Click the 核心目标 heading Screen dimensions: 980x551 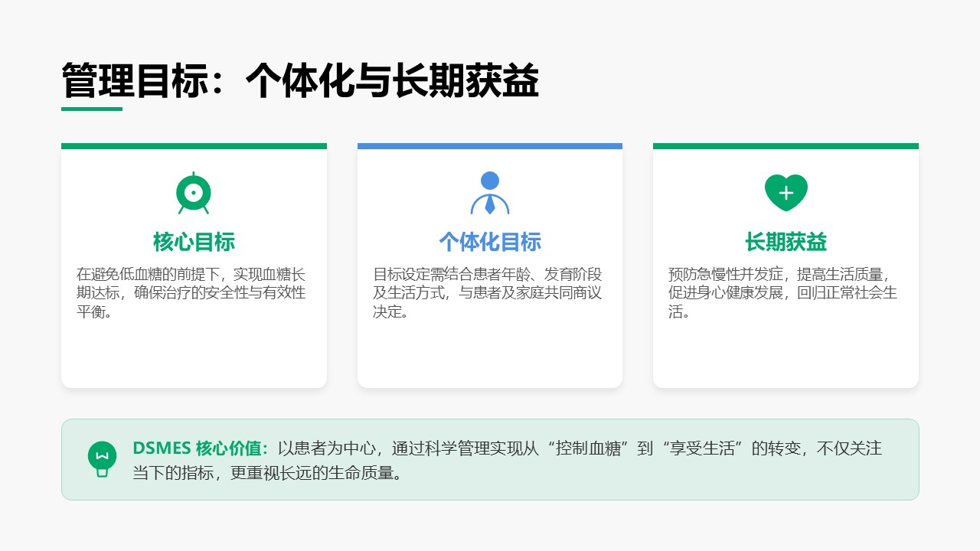(194, 242)
